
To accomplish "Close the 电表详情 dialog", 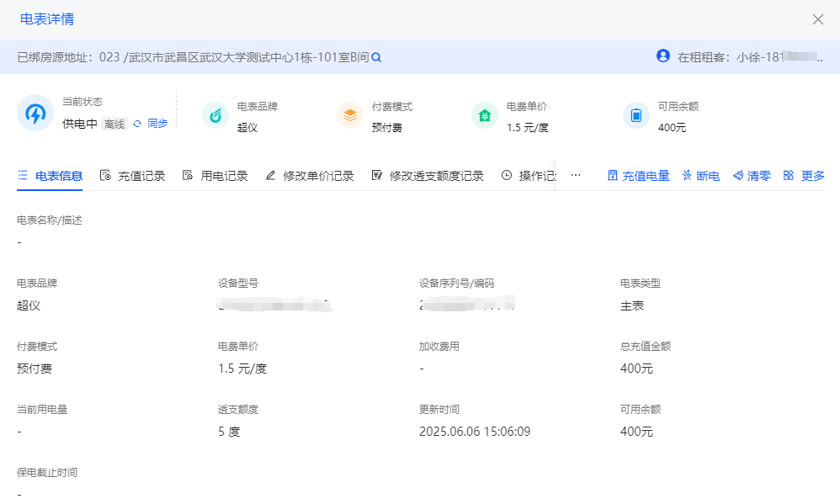I will coord(818,19).
